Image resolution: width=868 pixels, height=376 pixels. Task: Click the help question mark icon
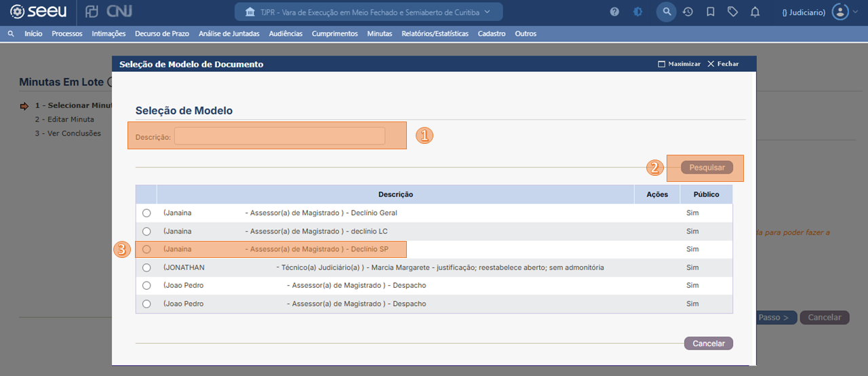click(614, 12)
